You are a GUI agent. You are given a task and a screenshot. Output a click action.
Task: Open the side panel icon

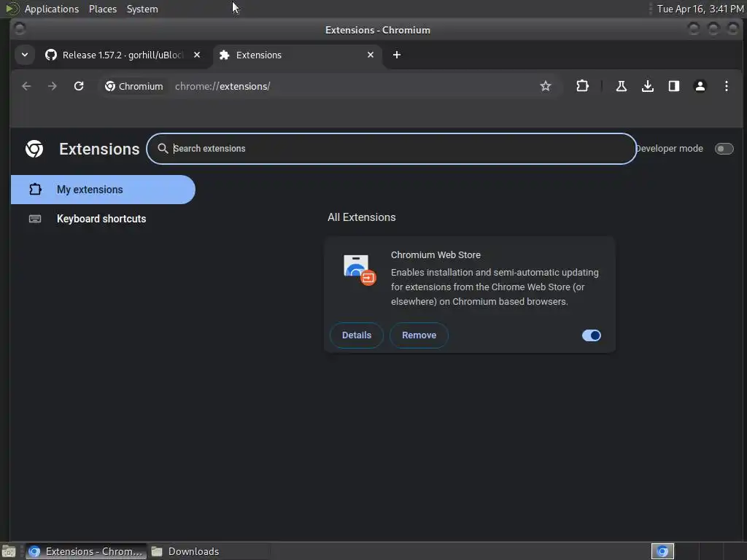click(x=673, y=86)
